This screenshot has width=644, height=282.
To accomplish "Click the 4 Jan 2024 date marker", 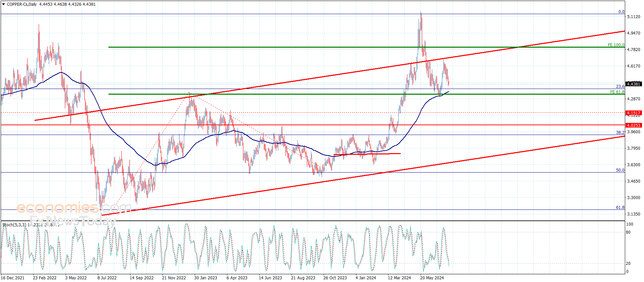I will coord(366,278).
